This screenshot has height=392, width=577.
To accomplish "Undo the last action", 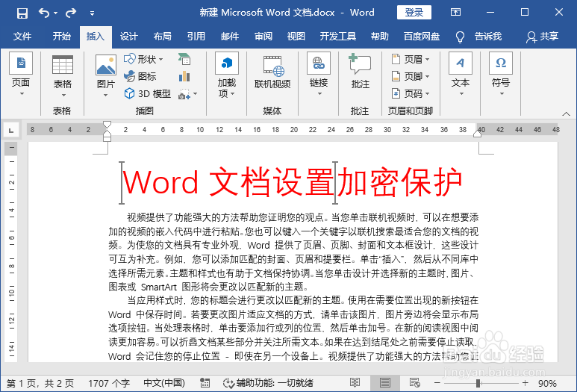I will pos(44,13).
